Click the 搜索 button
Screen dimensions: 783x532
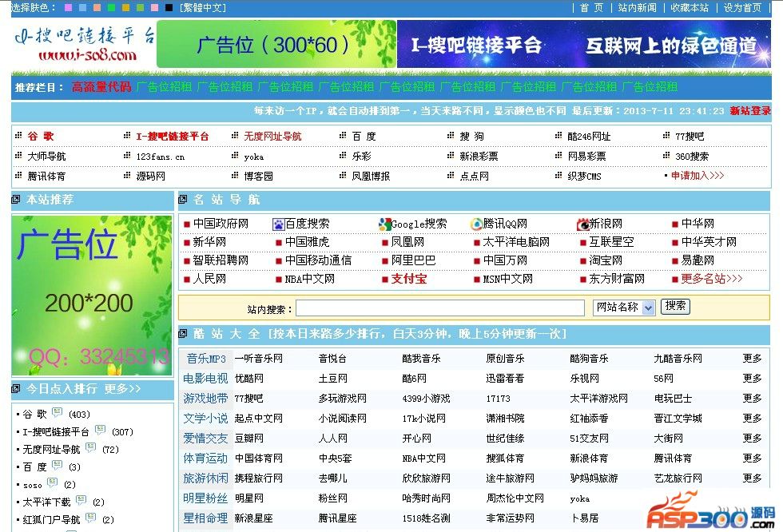click(675, 306)
